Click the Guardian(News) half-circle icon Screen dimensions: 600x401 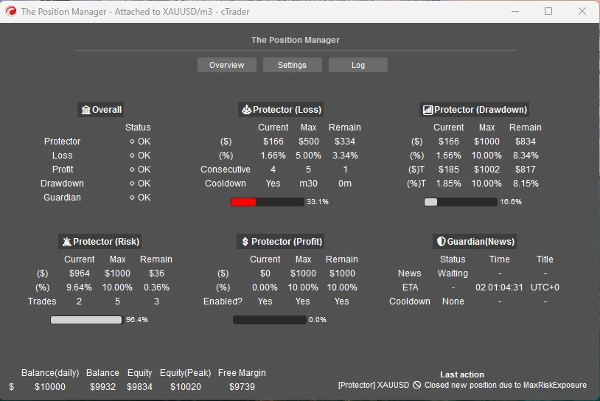[441, 241]
